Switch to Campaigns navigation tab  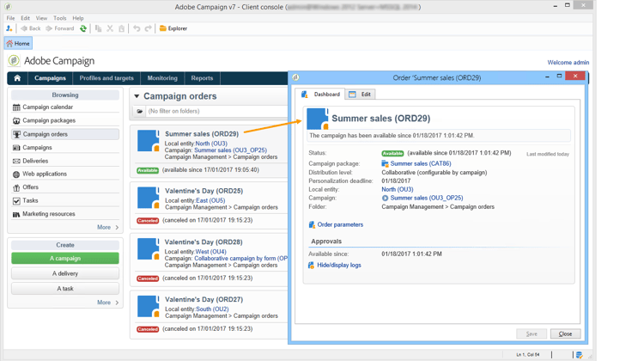[50, 78]
